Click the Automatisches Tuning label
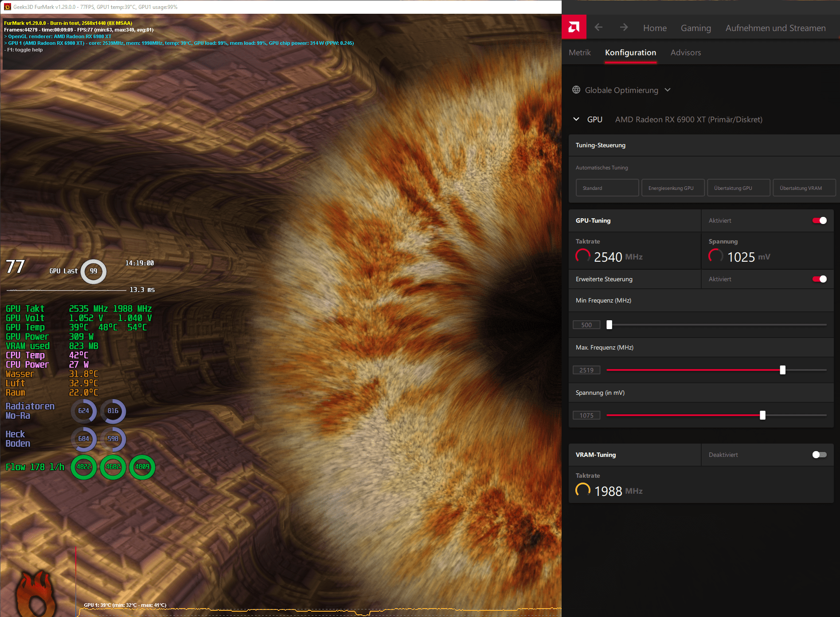 pyautogui.click(x=602, y=168)
